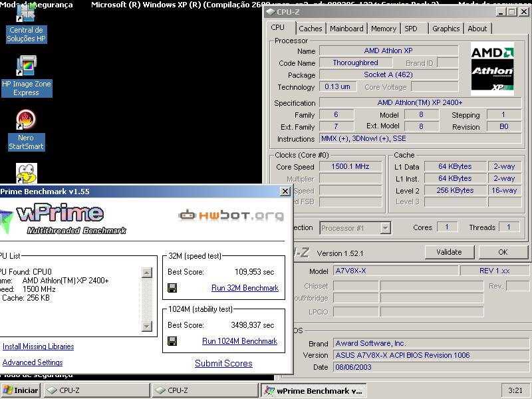Close the wPrime Benchmark window

coord(285,192)
